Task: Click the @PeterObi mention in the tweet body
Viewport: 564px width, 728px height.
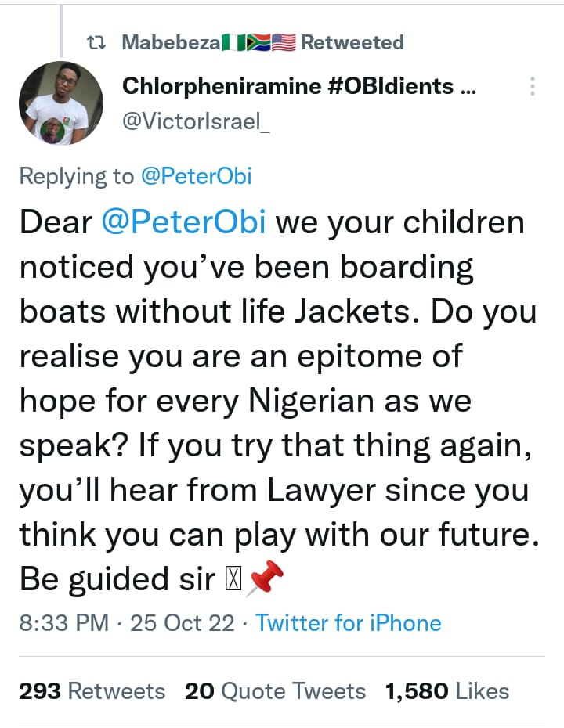Action: click(x=184, y=223)
